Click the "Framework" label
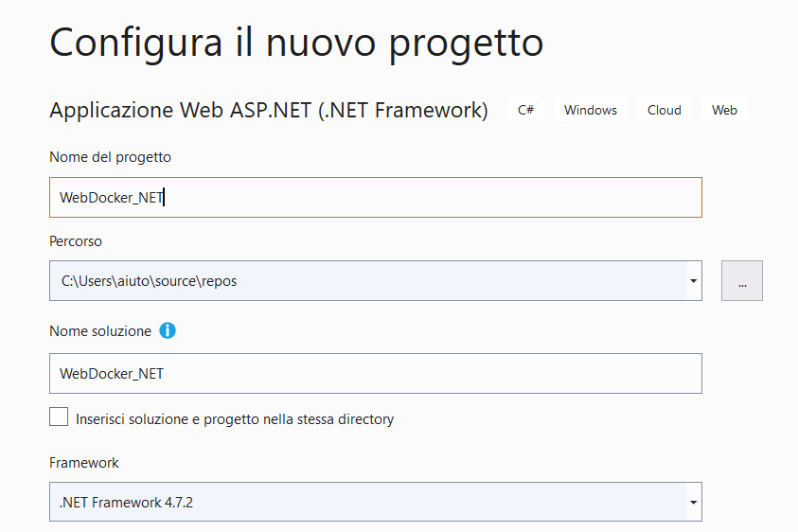The image size is (798, 532). (84, 463)
